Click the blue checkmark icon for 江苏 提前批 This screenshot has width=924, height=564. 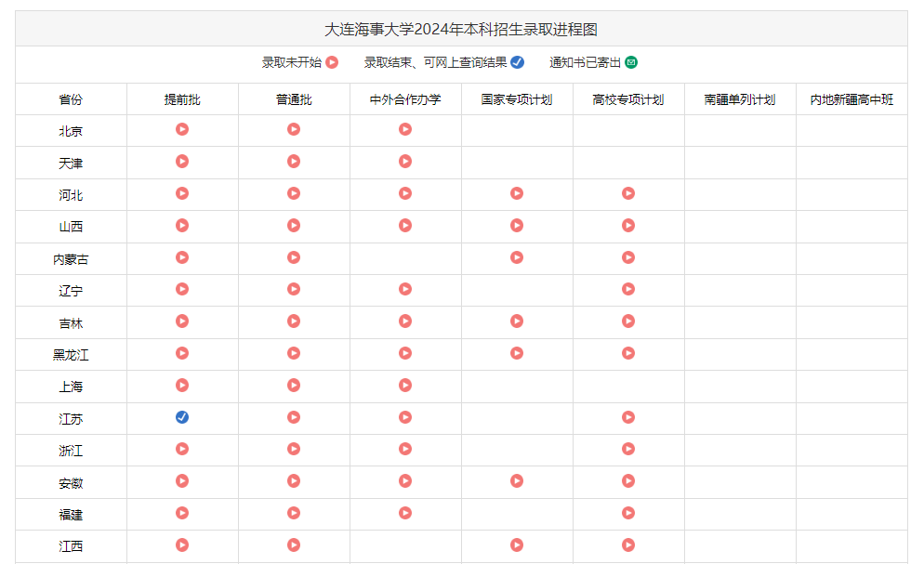click(x=182, y=417)
